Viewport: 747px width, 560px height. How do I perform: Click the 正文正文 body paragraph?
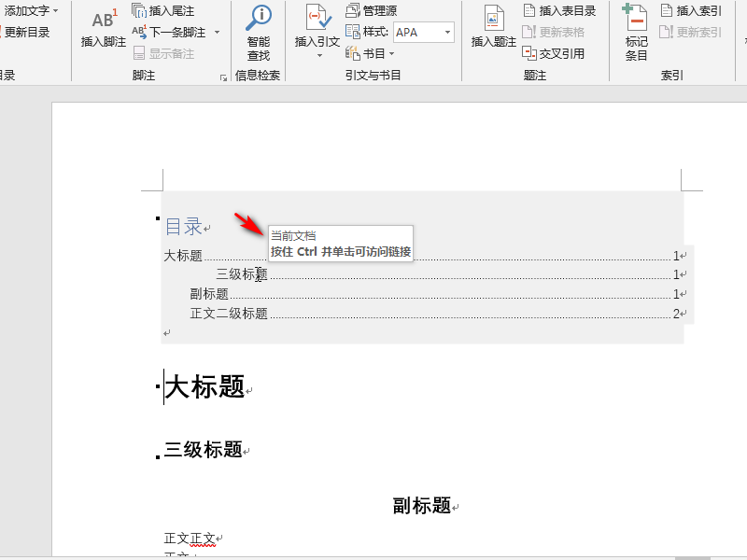(x=190, y=539)
